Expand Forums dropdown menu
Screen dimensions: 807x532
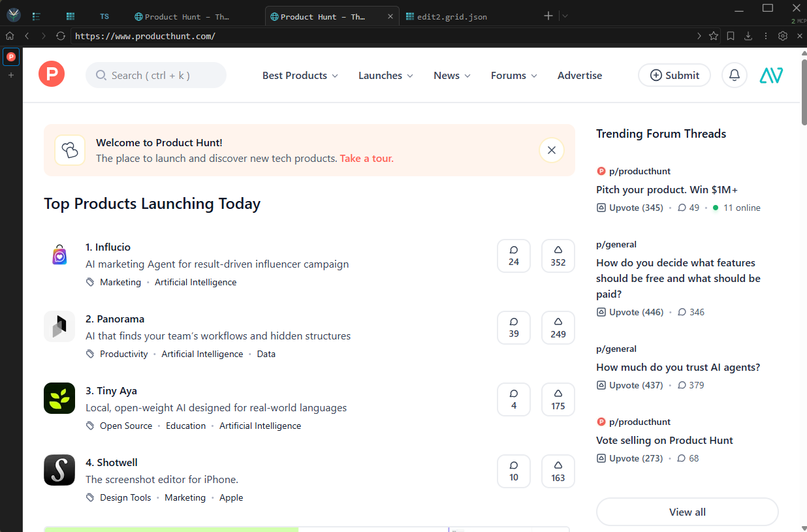coord(514,75)
